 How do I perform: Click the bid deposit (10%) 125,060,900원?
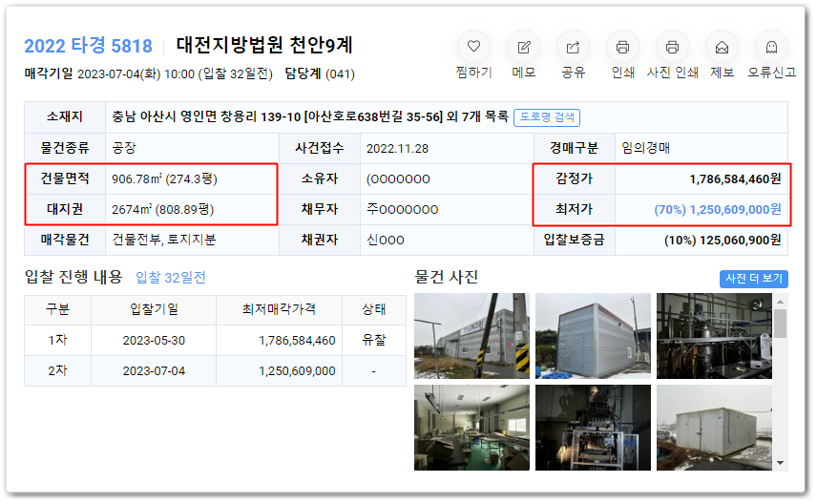coord(723,241)
